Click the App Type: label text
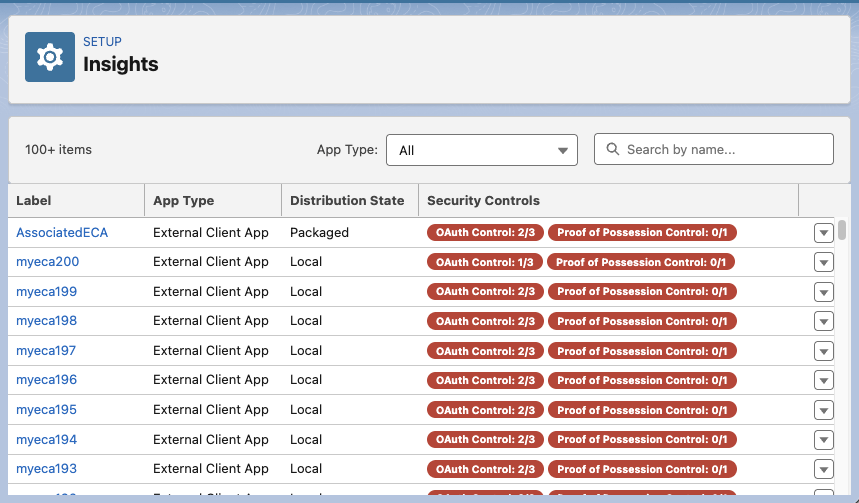 pos(347,150)
